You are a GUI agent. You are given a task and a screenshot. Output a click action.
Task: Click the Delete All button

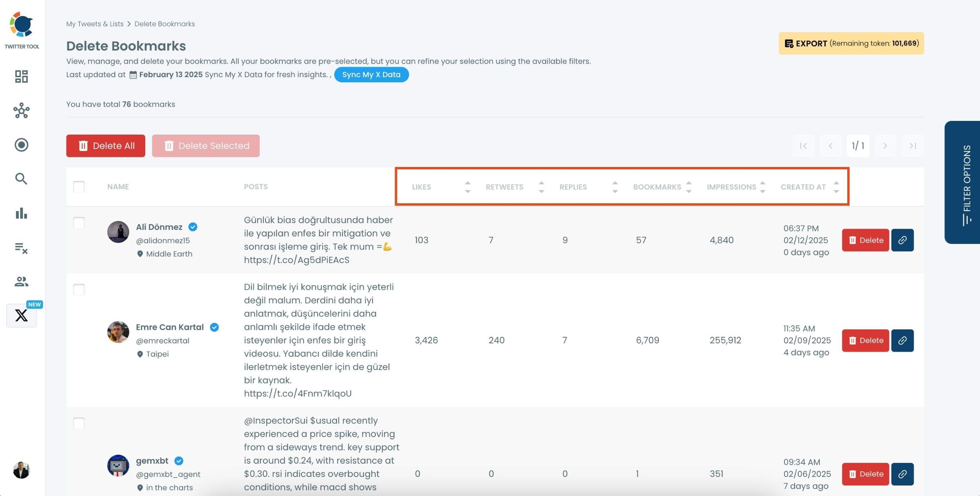pyautogui.click(x=105, y=146)
